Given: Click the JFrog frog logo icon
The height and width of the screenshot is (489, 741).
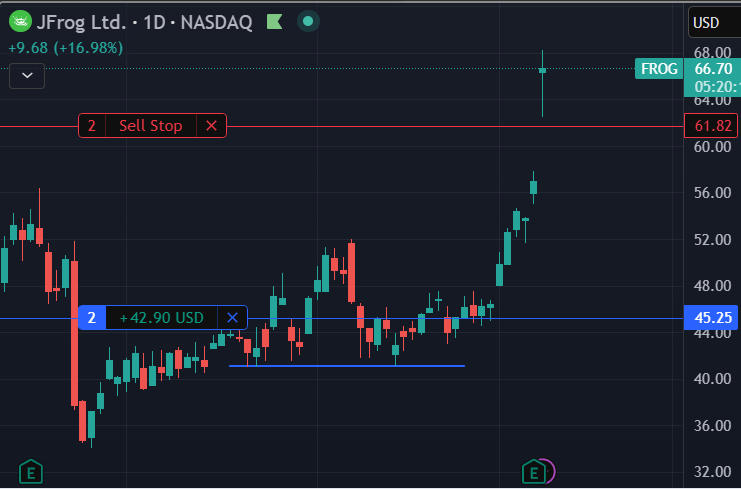Looking at the screenshot, I should click(x=20, y=22).
